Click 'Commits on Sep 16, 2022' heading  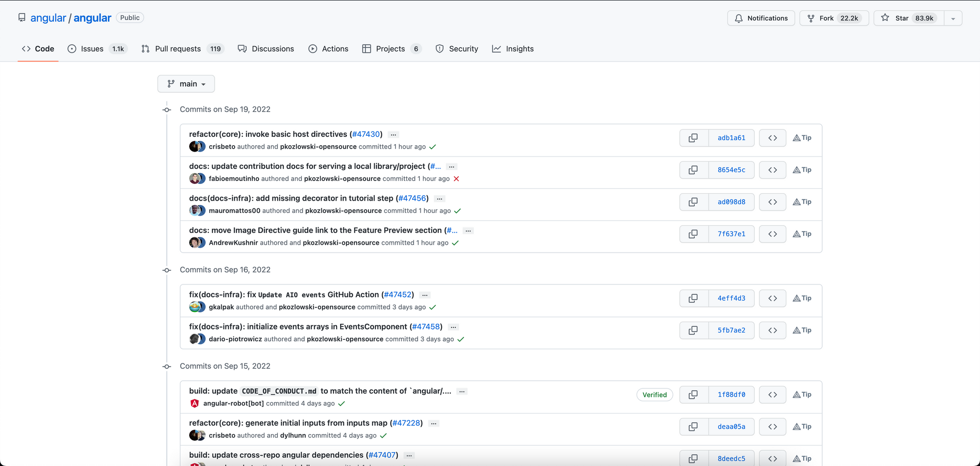click(x=225, y=270)
